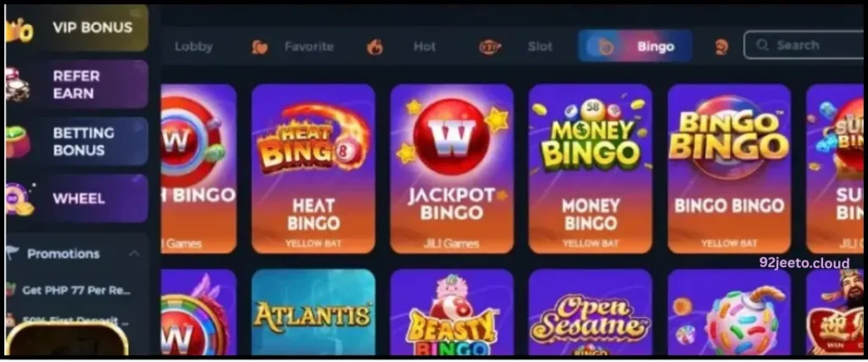Click the orange icon right of Bingo tab

point(721,47)
